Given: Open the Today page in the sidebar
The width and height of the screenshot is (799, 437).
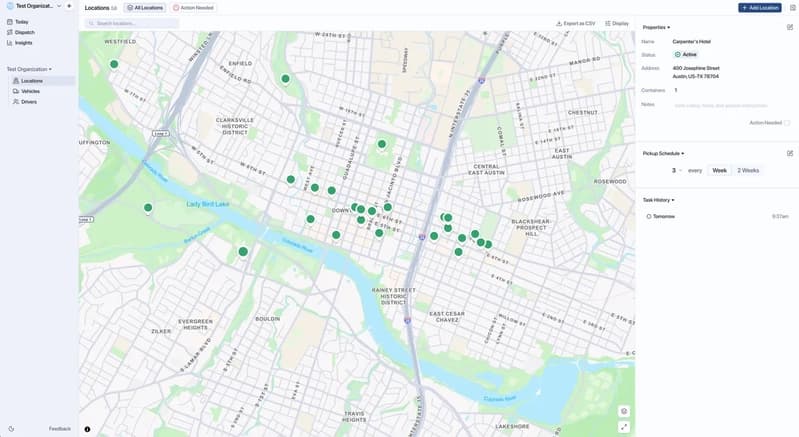Looking at the screenshot, I should [x=21, y=22].
